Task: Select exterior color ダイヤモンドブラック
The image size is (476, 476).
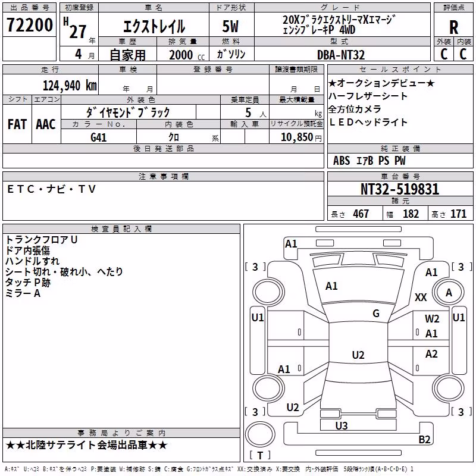Action: pos(128,112)
